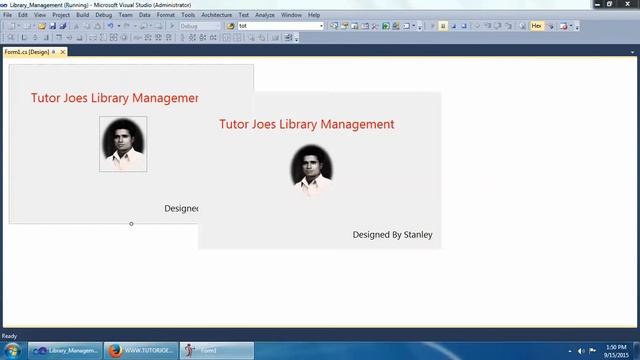Screen dimensions: 640x360
Task: Toggle the pin on Form1.cs tab
Action: 54,52
